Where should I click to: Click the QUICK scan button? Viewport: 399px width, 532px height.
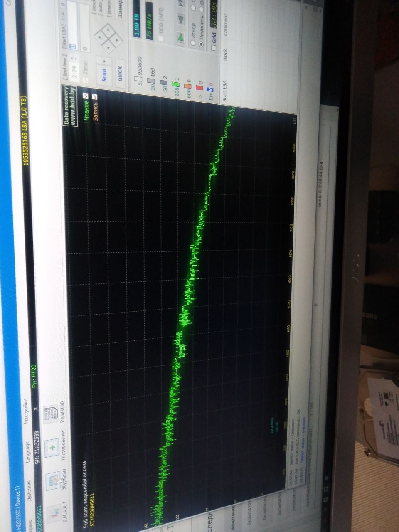coord(119,74)
